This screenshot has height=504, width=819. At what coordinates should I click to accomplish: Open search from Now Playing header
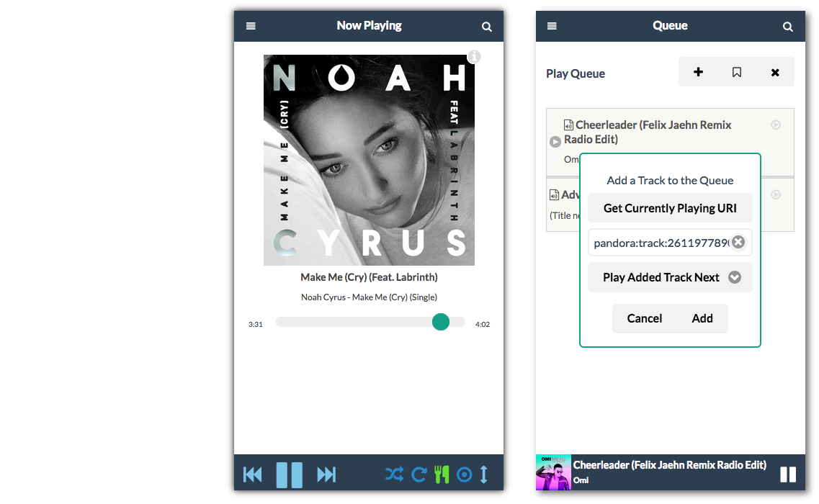coord(487,27)
